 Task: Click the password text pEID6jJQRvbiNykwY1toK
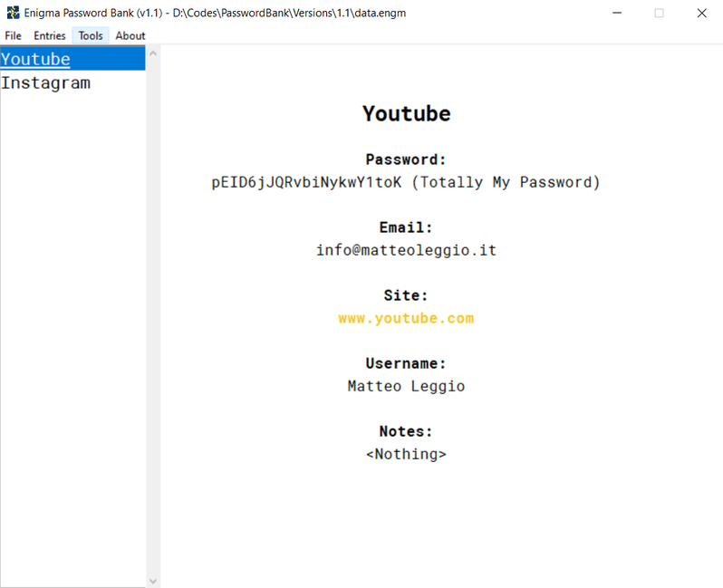point(306,182)
